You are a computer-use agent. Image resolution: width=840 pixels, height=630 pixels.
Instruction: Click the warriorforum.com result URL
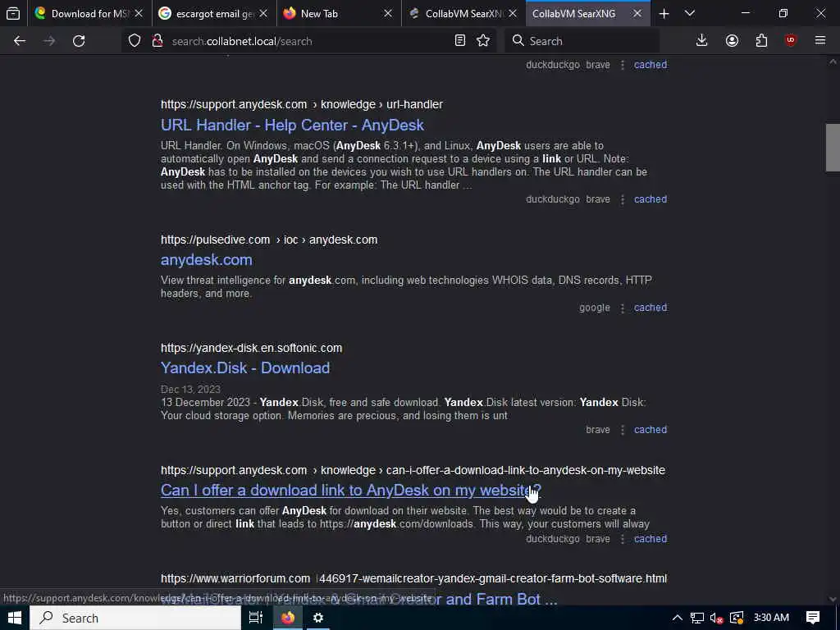(413, 578)
